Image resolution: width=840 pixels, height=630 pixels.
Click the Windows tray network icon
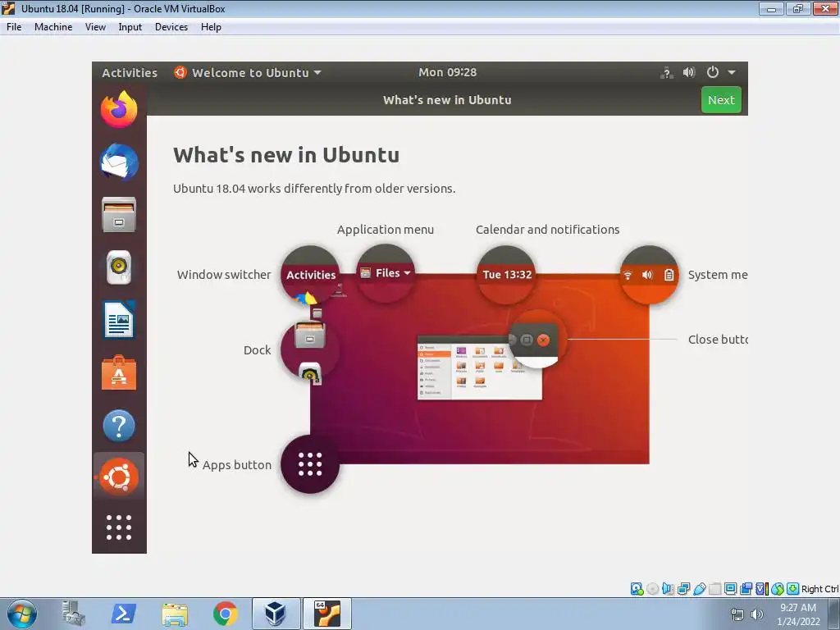point(737,614)
